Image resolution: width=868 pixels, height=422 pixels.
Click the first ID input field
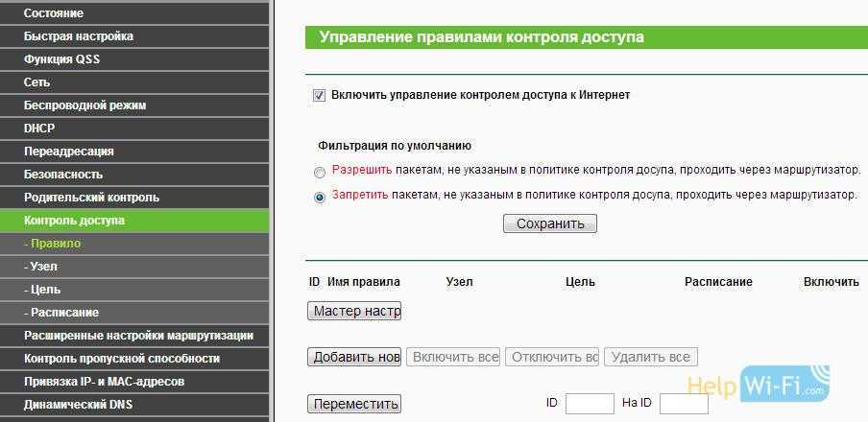click(x=590, y=404)
